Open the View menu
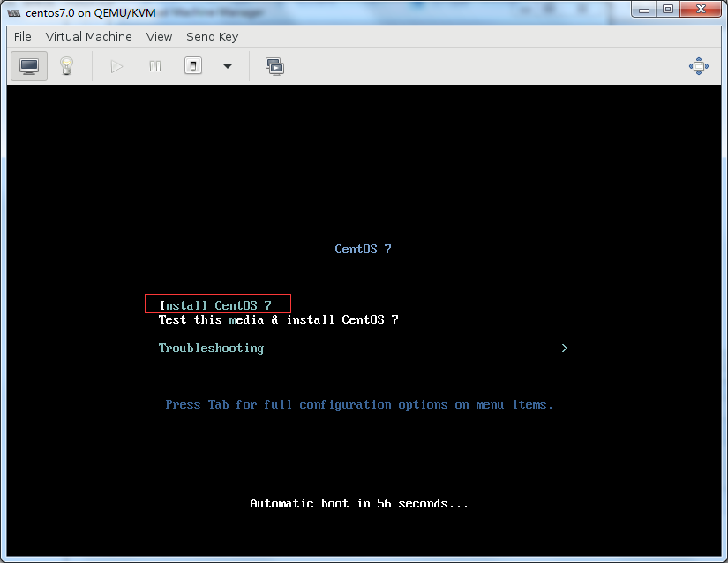728x563 pixels. (x=159, y=37)
